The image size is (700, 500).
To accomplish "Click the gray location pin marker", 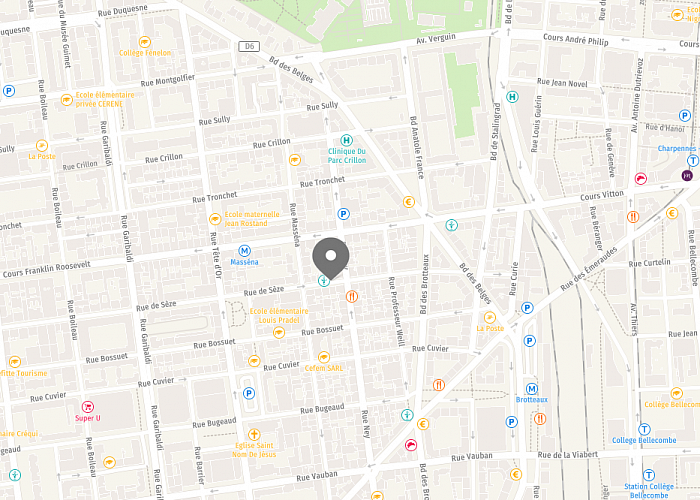I will click(331, 259).
